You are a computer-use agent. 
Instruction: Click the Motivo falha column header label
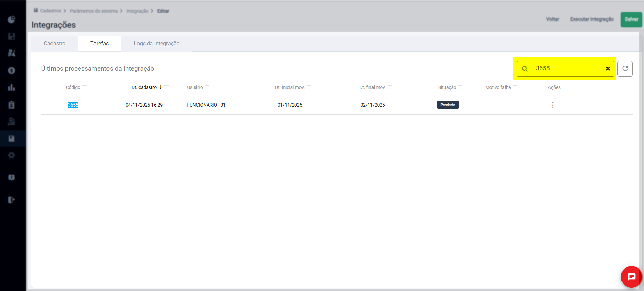498,87
